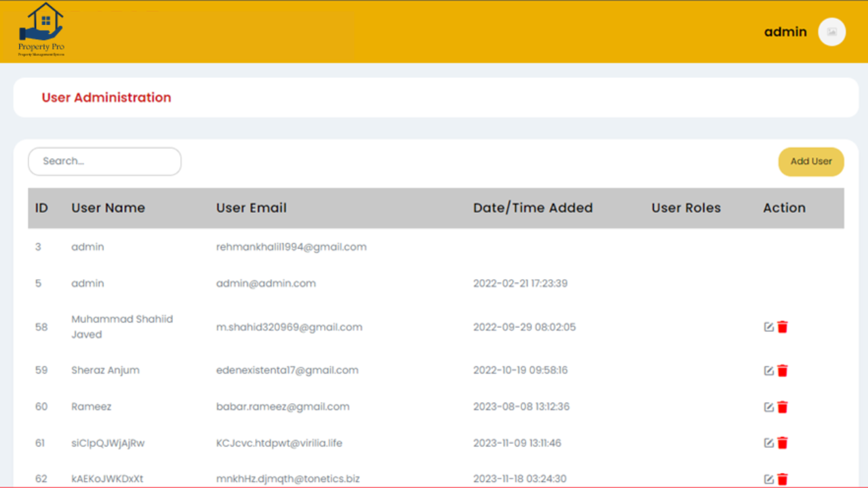The image size is (868, 488).
Task: Click the User Administration page title
Action: tap(106, 98)
